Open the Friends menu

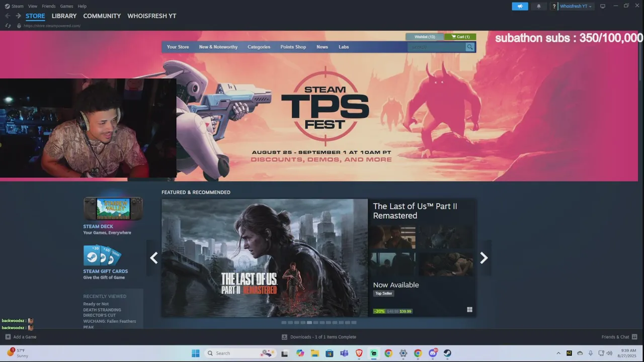49,6
